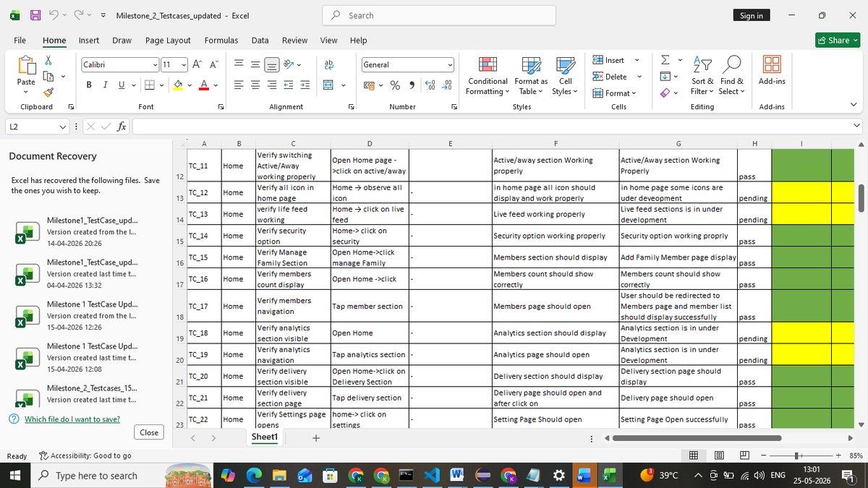The height and width of the screenshot is (488, 868).
Task: Click the Cut scissors icon
Action: [48, 61]
